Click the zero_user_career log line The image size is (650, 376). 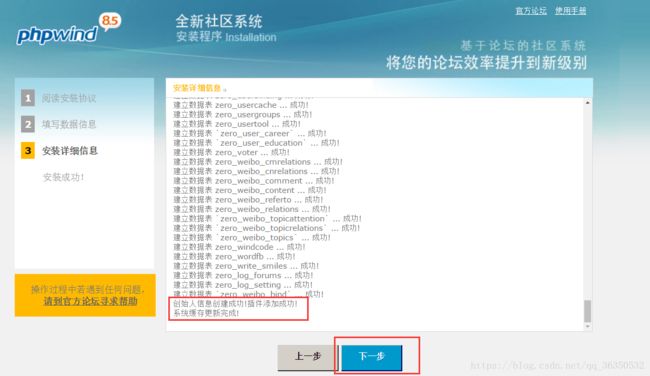tap(250, 133)
